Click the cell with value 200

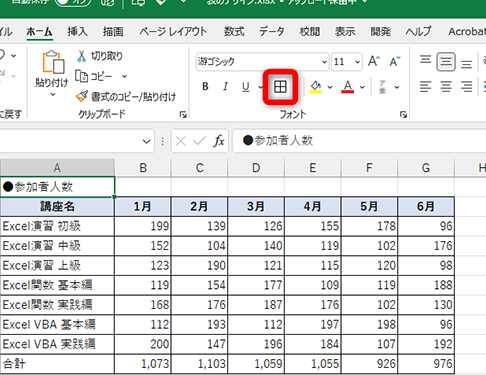pos(143,344)
